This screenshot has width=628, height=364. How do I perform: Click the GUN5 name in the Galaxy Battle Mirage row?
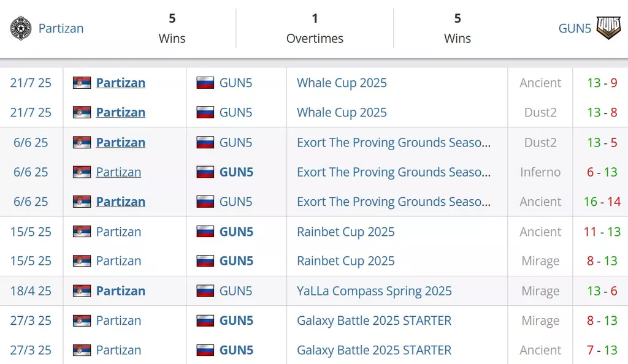[236, 320]
